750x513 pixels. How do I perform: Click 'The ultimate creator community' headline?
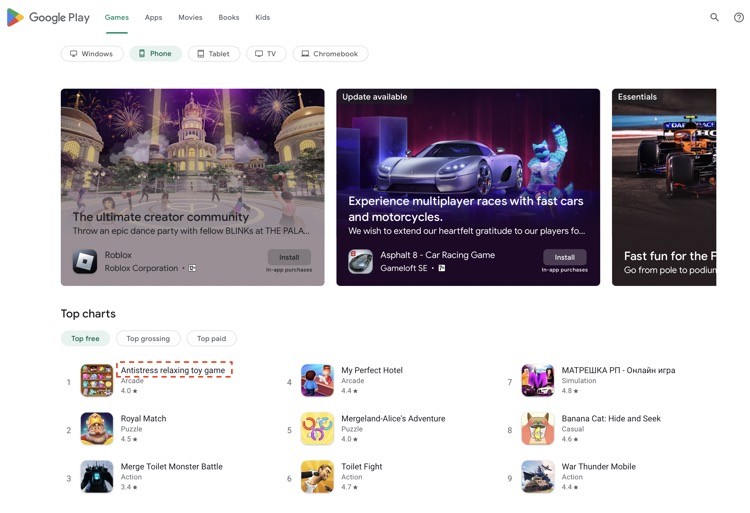coord(161,217)
